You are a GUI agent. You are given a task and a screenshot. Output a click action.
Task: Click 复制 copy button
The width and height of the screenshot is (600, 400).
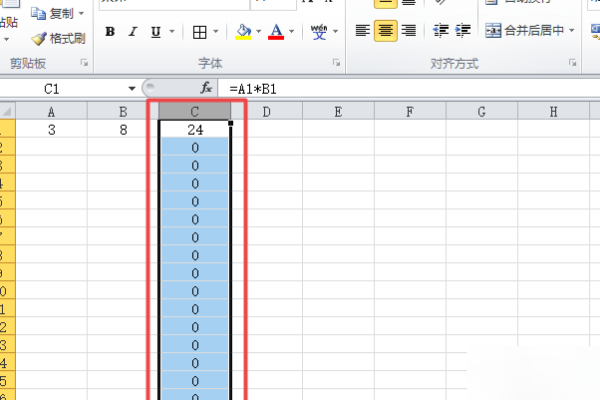click(52, 14)
